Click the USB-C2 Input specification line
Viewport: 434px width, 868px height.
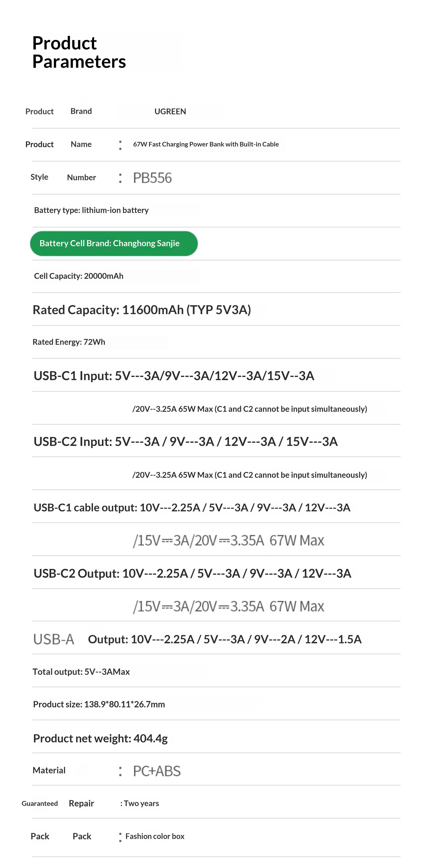tap(185, 441)
